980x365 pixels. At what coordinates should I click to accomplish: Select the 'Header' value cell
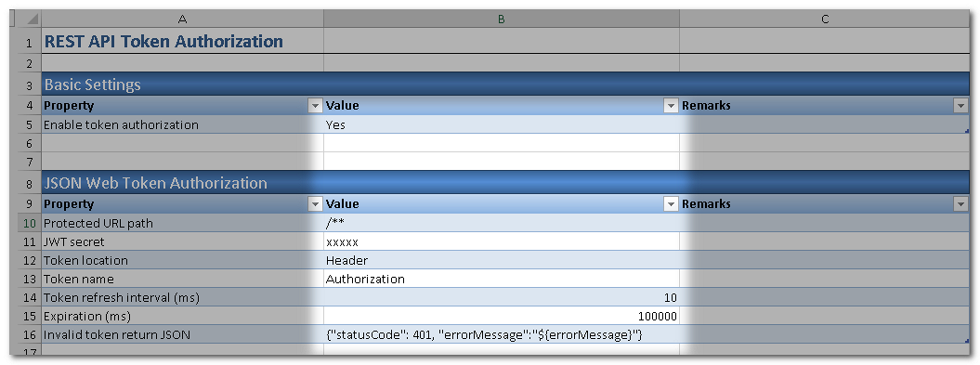click(502, 261)
